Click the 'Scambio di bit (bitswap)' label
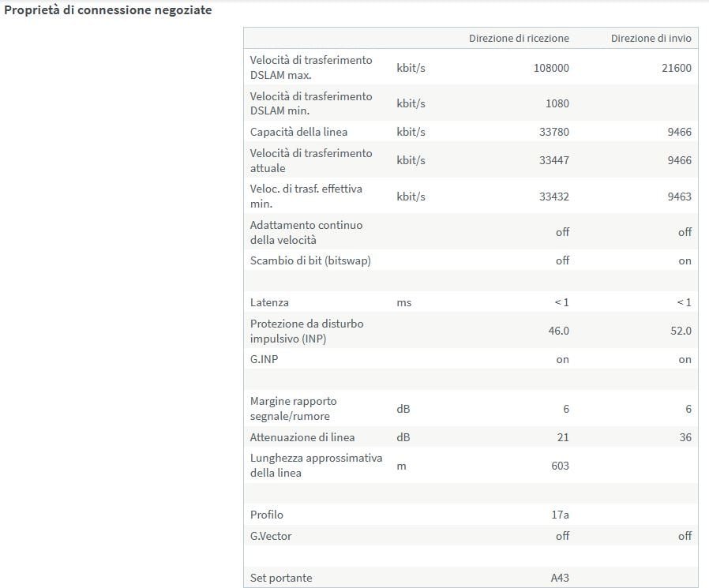This screenshot has height=588, width=709. (x=310, y=260)
